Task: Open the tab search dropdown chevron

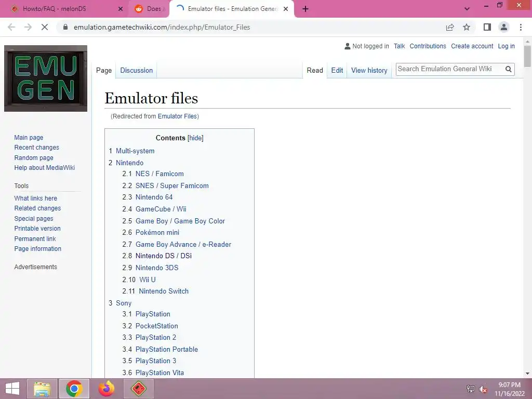Action: [467, 9]
